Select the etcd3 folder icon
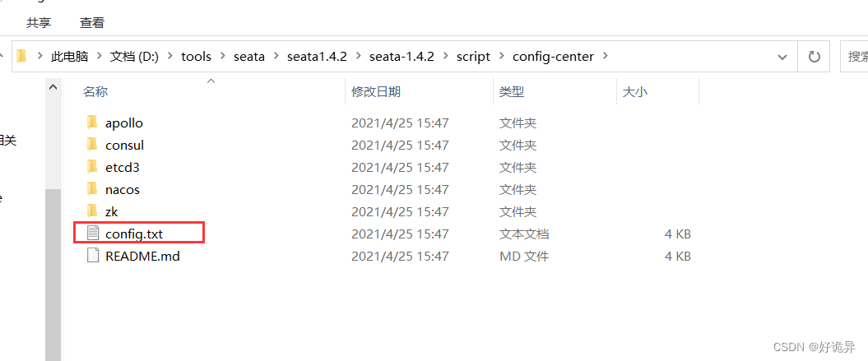Image resolution: width=868 pixels, height=361 pixels. pos(92,167)
